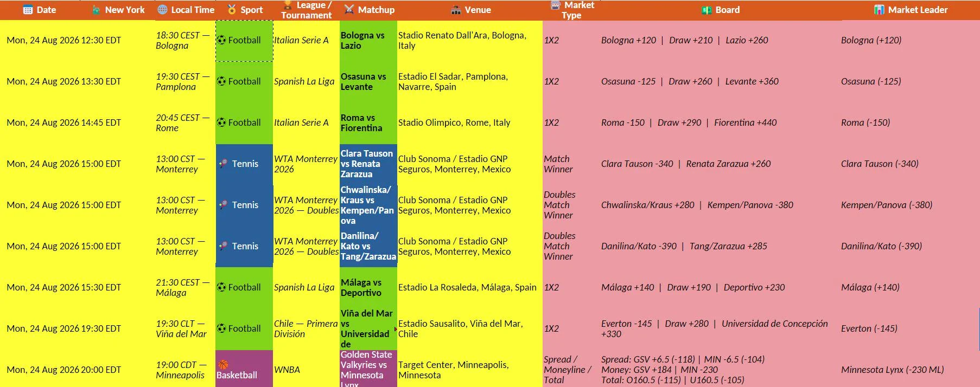The height and width of the screenshot is (387, 980).
Task: Click the slot machine icon in Market Type header
Action: (x=556, y=5)
